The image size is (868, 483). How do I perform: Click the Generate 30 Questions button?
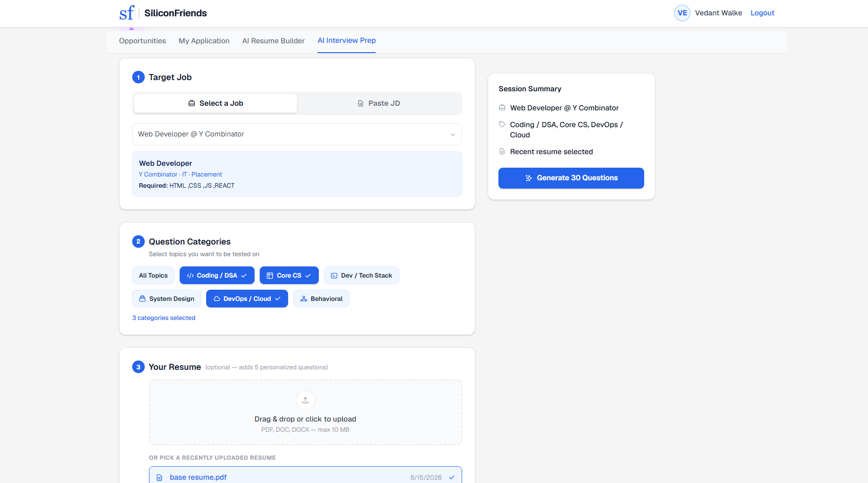(571, 178)
